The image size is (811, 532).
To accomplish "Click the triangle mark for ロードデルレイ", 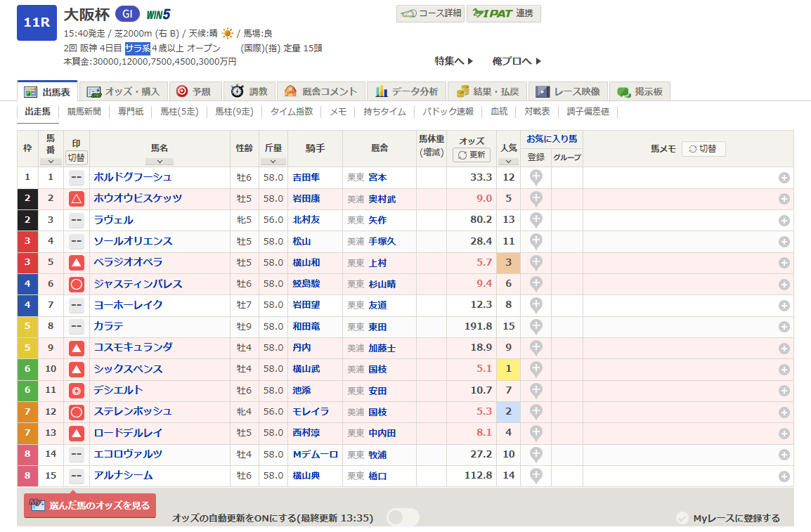I will click(x=77, y=433).
